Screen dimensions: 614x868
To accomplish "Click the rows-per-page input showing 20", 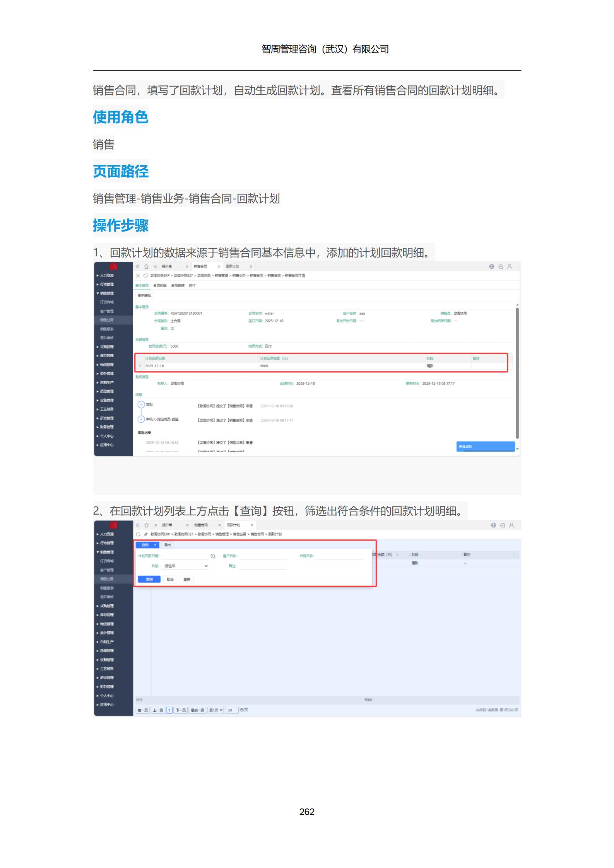I will [231, 710].
